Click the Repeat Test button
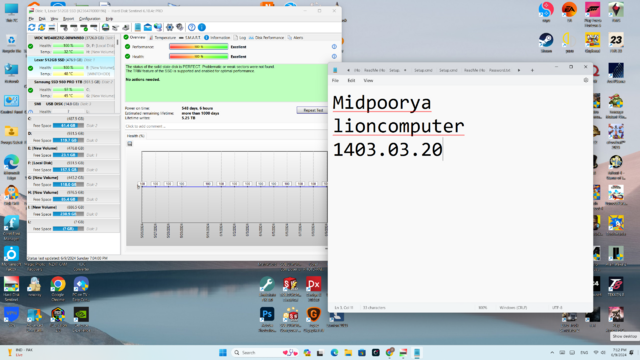Image resolution: width=640 pixels, height=360 pixels. [313, 110]
